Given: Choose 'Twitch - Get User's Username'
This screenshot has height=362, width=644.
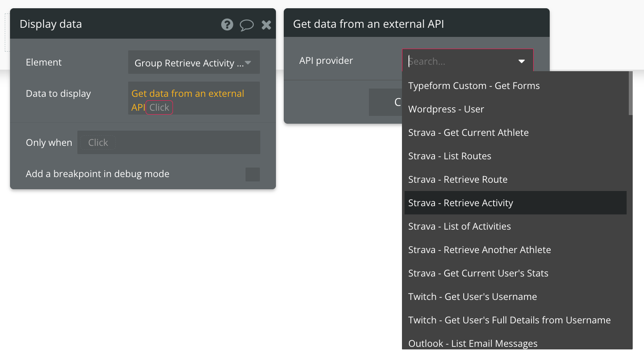Looking at the screenshot, I should click(472, 296).
